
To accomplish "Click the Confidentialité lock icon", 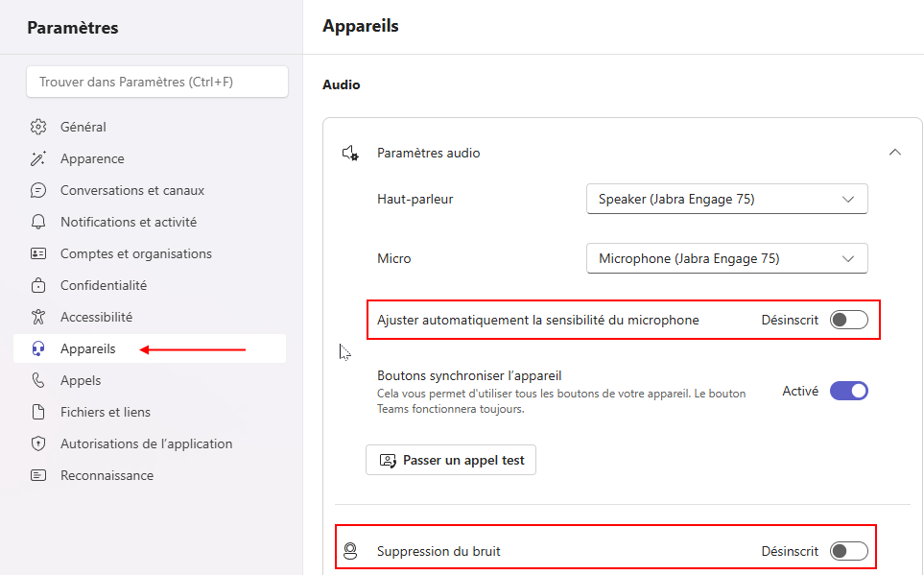I will click(x=38, y=285).
